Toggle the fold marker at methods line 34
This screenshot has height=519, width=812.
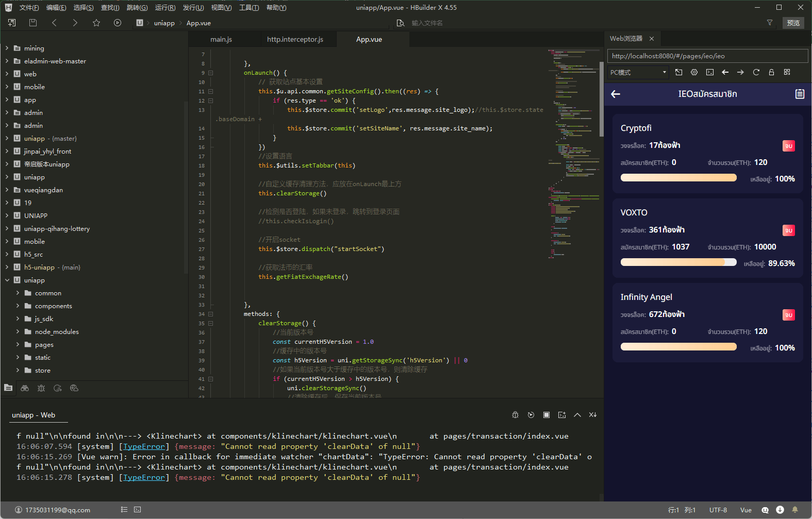tap(210, 314)
